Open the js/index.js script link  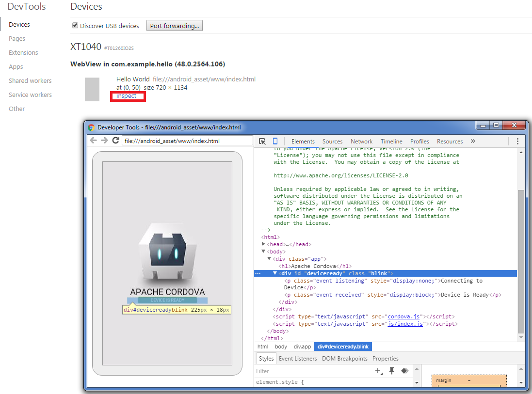click(x=405, y=324)
